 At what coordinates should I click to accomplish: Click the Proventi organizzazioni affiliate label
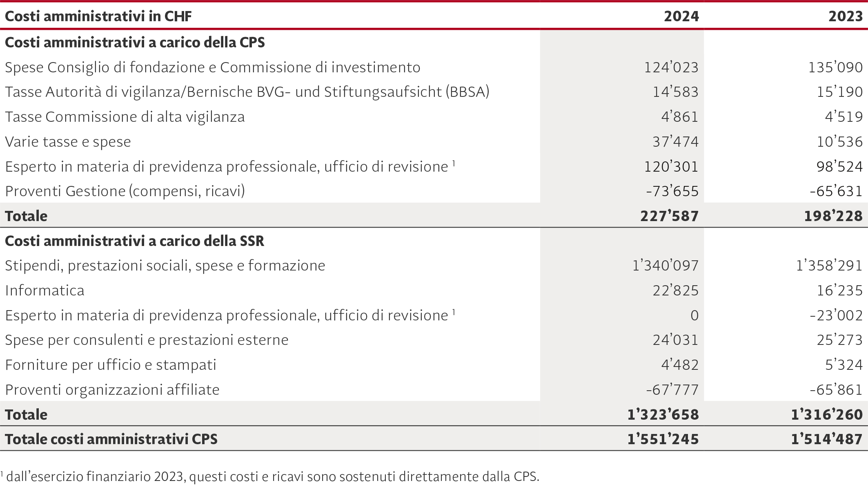coord(112,390)
